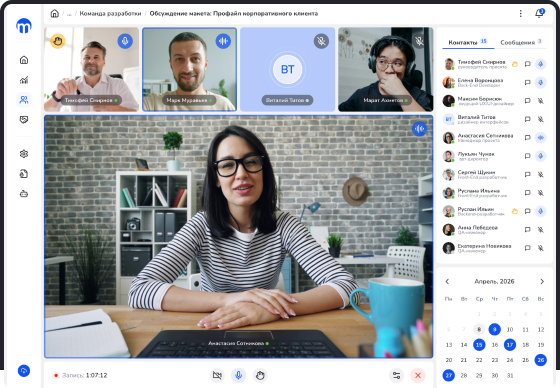This screenshot has height=388, width=560.
Task: Click the recording timer 1:07:12
Action: (x=96, y=375)
